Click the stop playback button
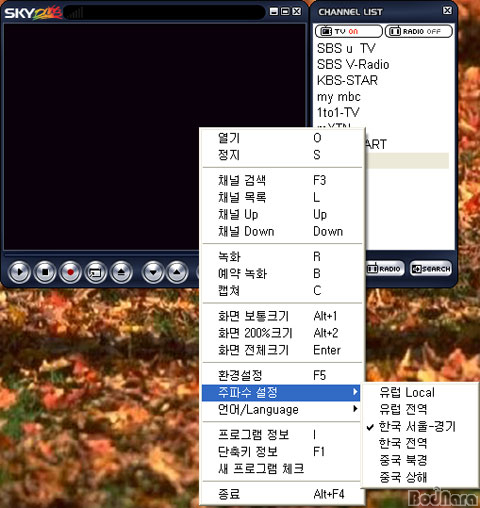This screenshot has height=508, width=480. coord(45,272)
